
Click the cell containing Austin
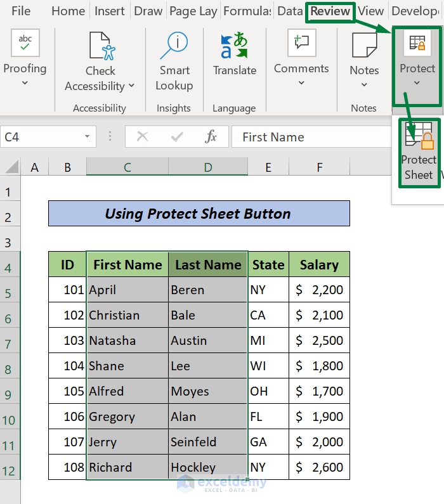point(208,340)
